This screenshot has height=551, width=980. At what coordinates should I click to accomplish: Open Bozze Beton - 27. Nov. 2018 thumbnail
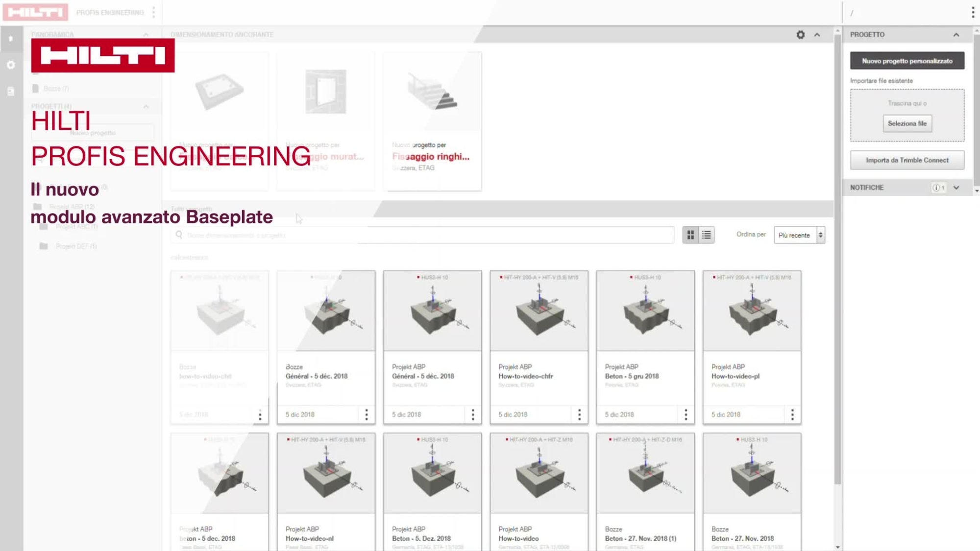pos(752,473)
